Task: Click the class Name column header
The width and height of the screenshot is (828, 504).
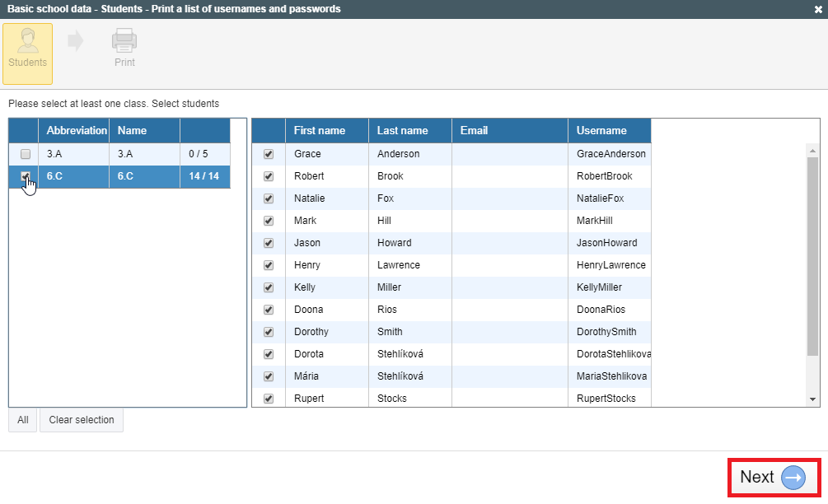Action: click(x=145, y=130)
